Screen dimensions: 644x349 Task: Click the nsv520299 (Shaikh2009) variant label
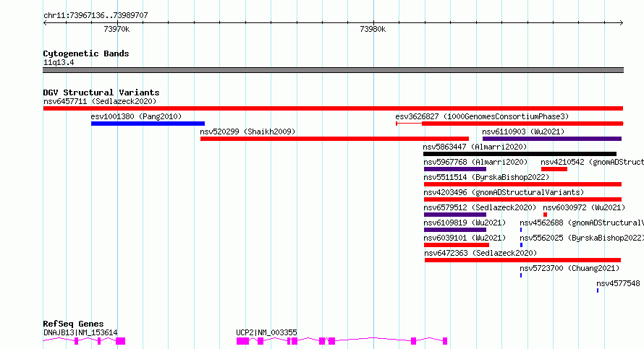[247, 132]
